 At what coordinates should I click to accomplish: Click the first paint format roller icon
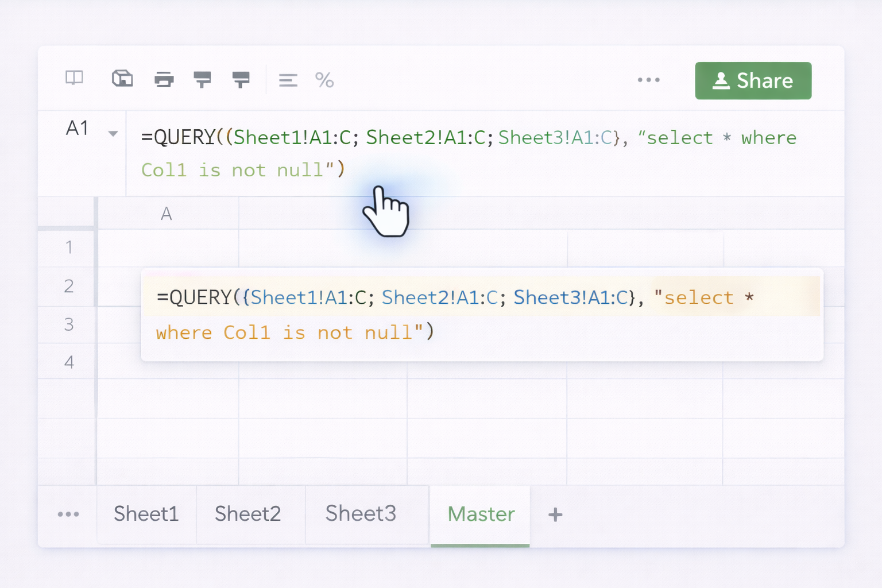(x=202, y=79)
